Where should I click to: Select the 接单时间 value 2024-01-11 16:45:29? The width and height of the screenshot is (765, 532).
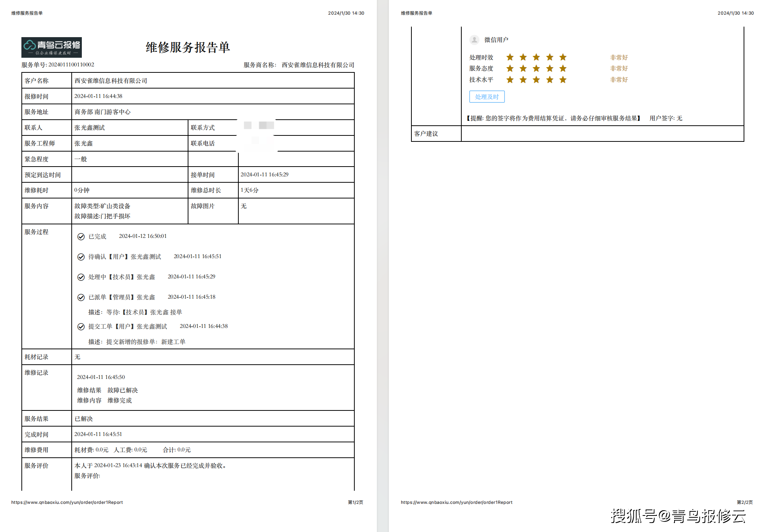(265, 174)
